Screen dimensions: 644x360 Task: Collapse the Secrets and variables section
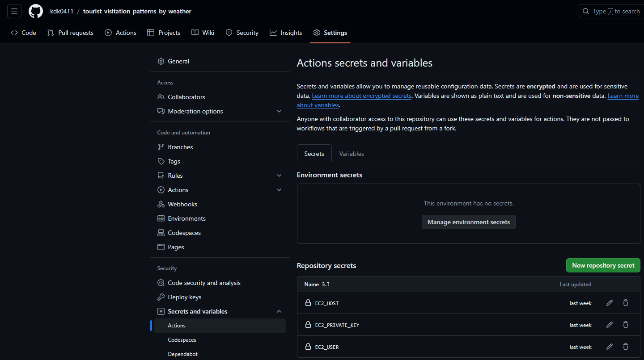pyautogui.click(x=279, y=311)
